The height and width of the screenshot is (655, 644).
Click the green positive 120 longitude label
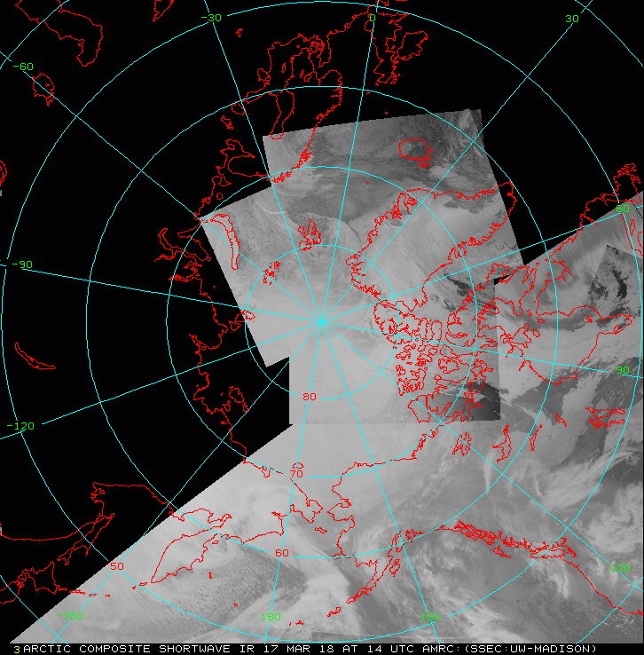pos(621,568)
